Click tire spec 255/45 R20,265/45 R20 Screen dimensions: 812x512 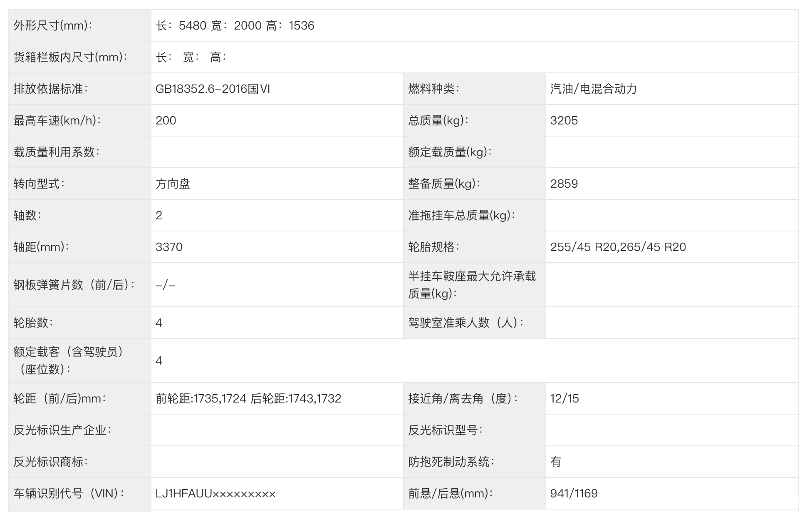point(618,247)
